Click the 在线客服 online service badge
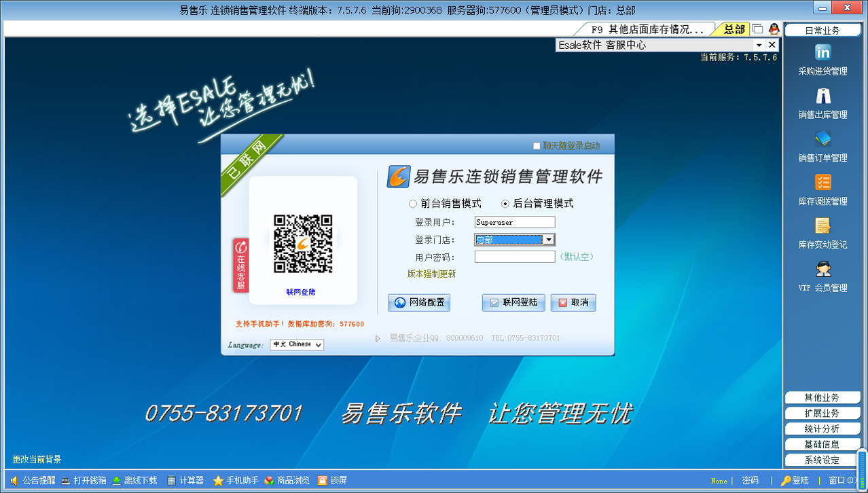The image size is (868, 493). click(240, 265)
